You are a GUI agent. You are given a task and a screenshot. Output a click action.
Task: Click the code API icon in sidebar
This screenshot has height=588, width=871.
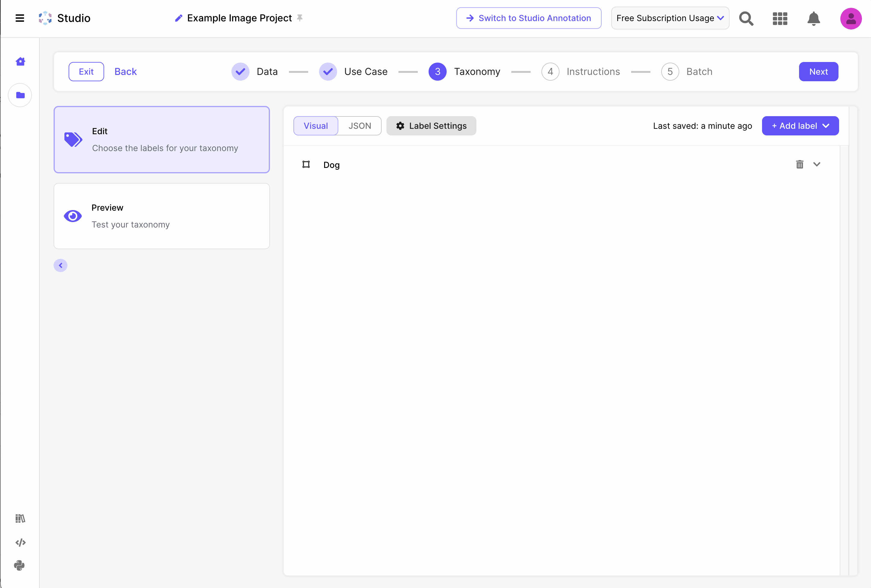[x=20, y=542]
